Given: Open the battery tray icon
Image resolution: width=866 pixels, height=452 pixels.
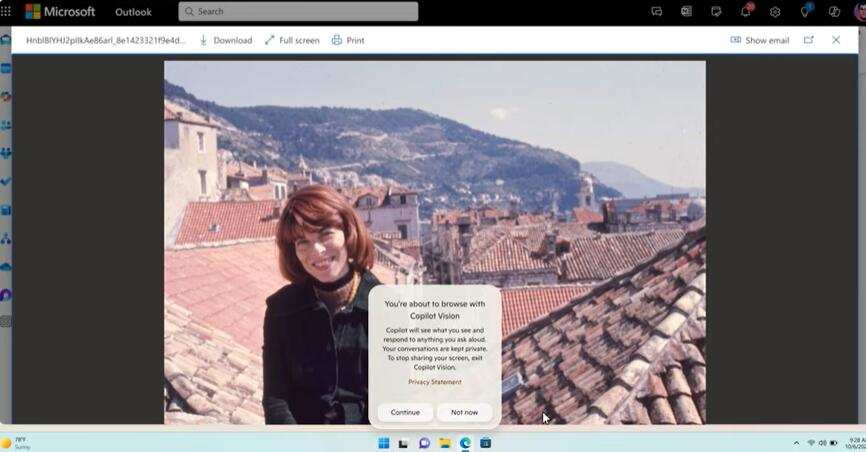Looking at the screenshot, I should click(x=834, y=443).
